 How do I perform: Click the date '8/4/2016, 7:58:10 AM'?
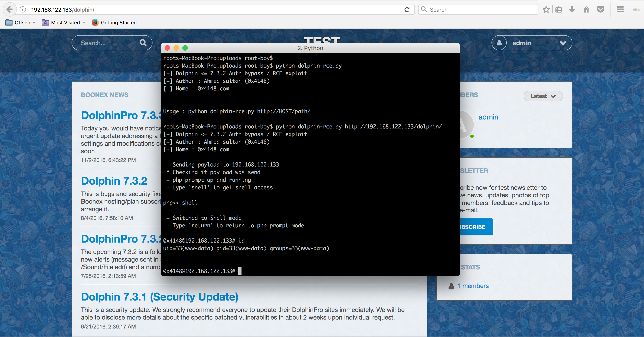107,218
